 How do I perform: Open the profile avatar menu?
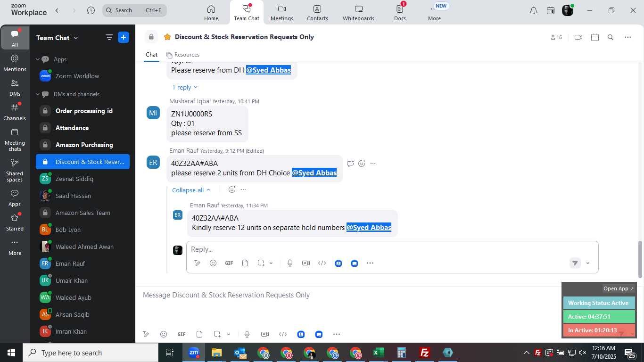(568, 10)
